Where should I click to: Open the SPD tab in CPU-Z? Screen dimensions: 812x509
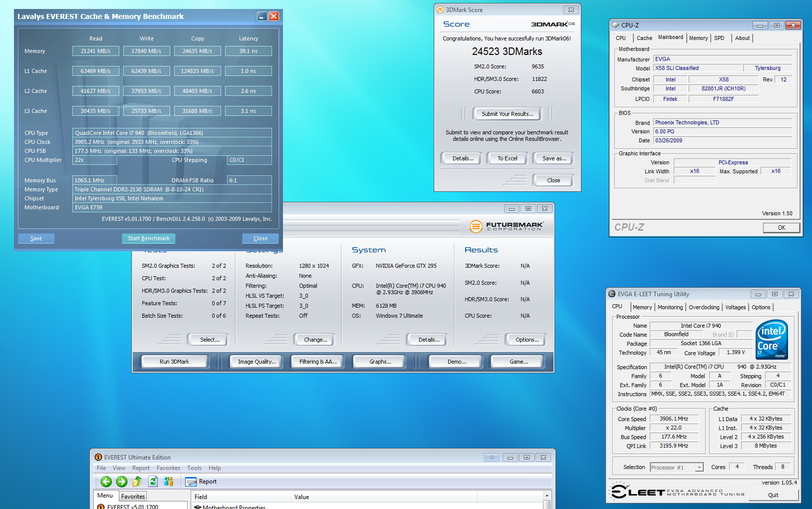(719, 38)
